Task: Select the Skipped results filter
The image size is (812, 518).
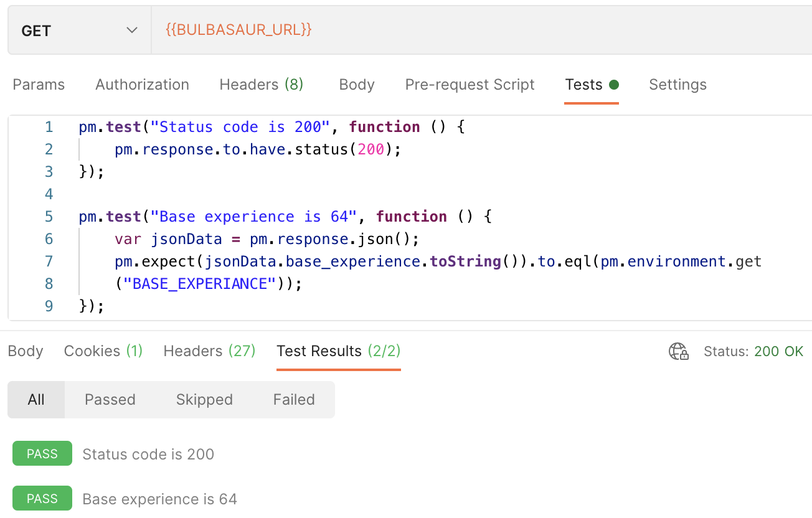Action: (x=204, y=399)
